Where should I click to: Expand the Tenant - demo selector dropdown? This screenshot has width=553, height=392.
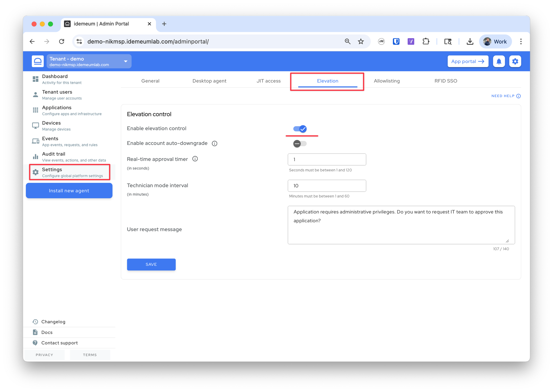coord(89,61)
